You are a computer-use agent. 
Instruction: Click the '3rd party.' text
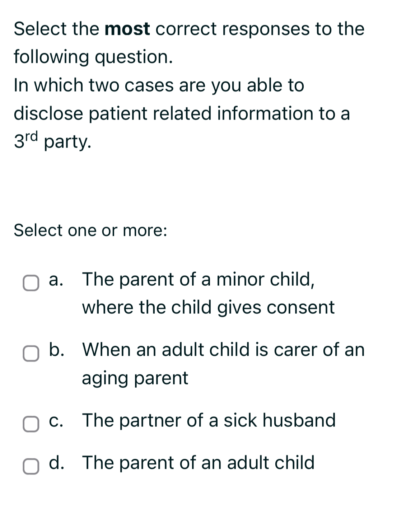coord(52,141)
